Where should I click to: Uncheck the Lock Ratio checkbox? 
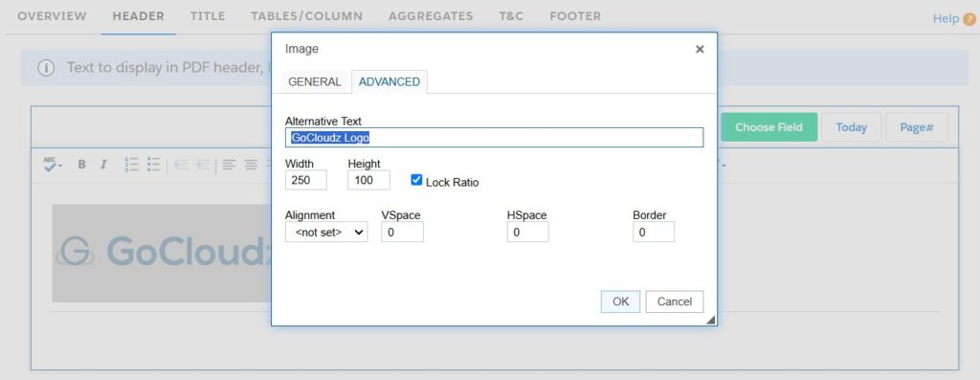tap(416, 180)
